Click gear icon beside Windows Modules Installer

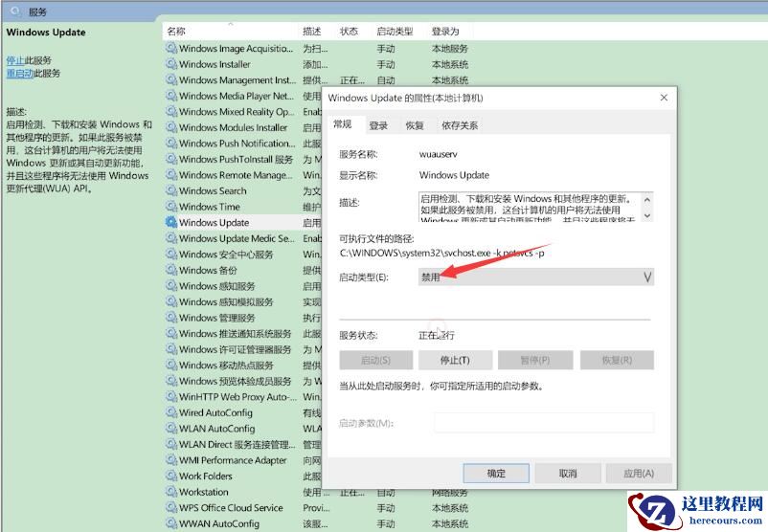[171, 127]
